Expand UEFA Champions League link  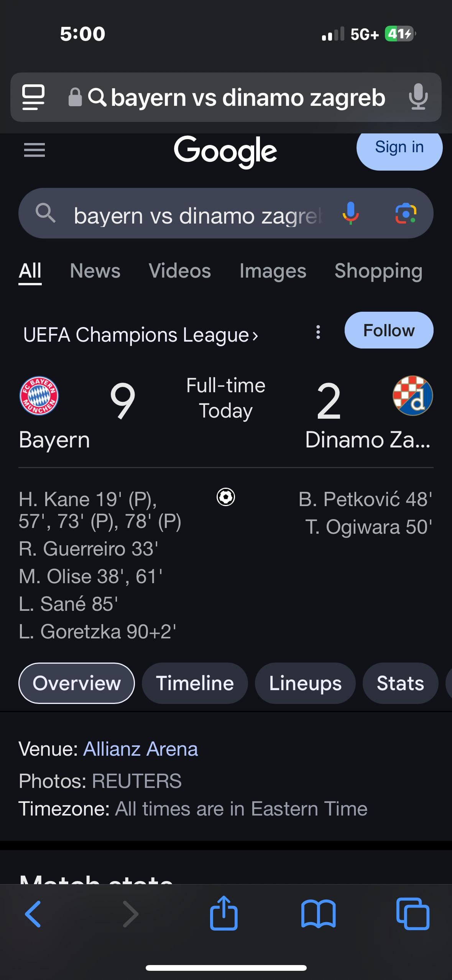coord(140,335)
